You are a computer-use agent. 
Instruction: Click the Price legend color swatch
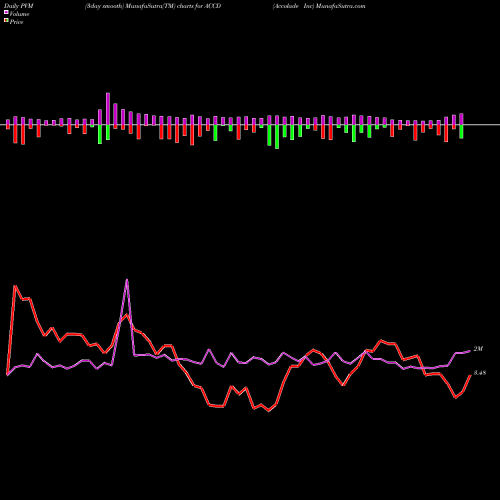click(x=6, y=21)
